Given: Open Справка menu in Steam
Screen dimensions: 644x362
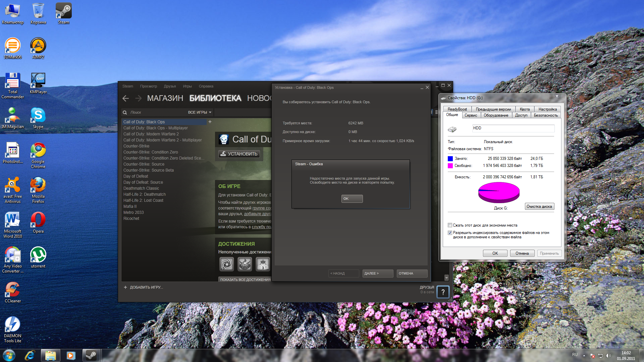Looking at the screenshot, I should (206, 86).
